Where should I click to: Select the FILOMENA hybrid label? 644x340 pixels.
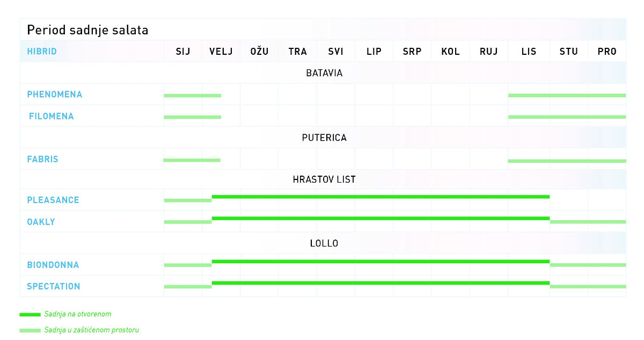[52, 116]
